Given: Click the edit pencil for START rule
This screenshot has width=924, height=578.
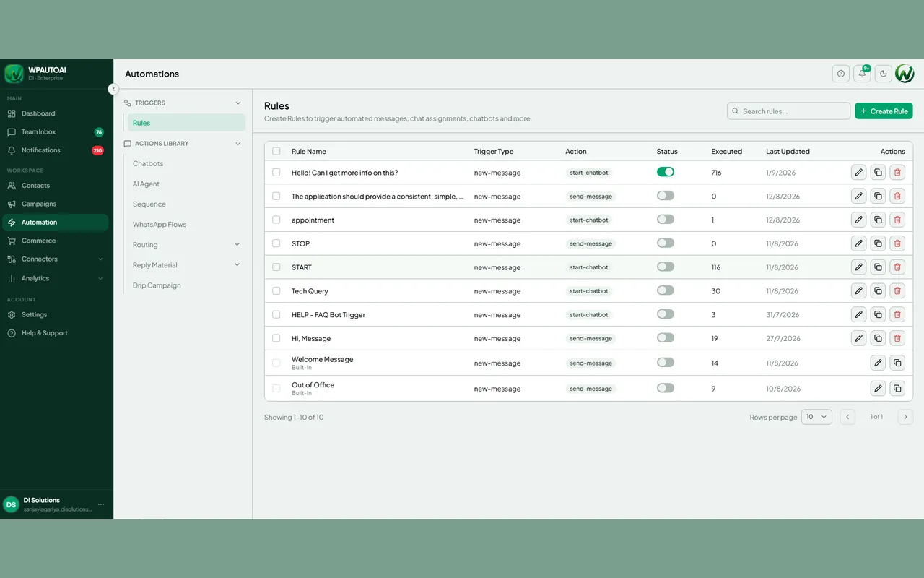Looking at the screenshot, I should pos(858,267).
